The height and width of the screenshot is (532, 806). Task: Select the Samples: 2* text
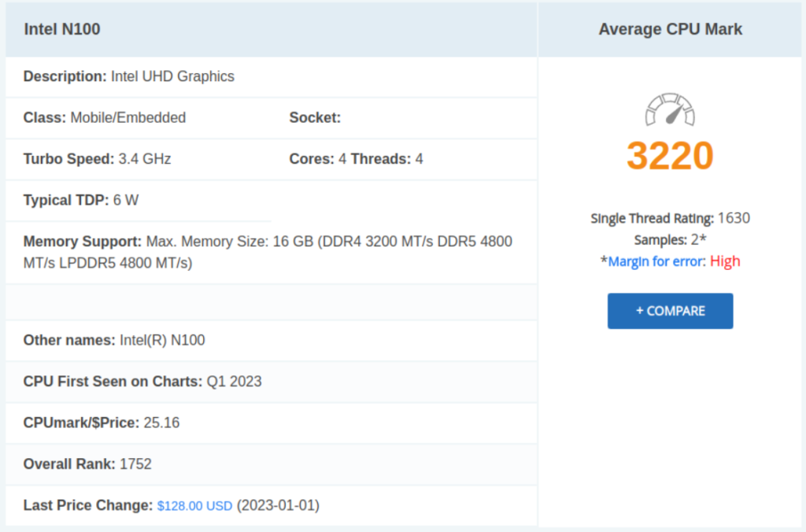[671, 240]
